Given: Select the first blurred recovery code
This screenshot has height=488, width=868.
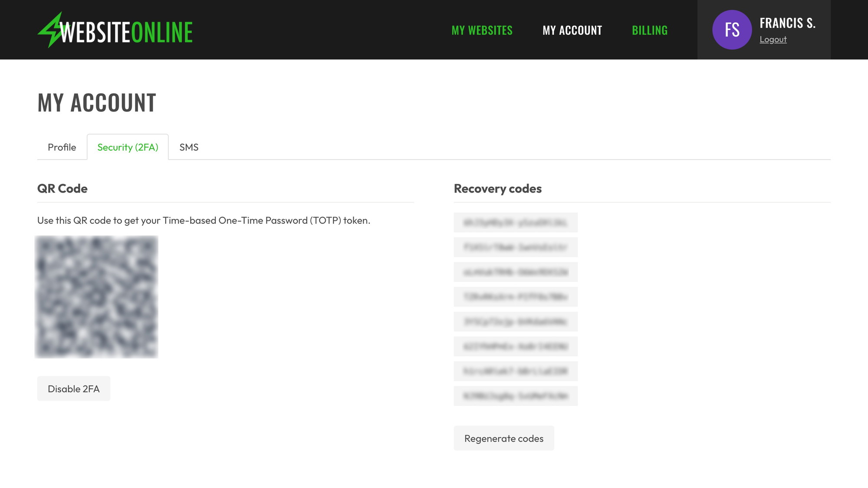Looking at the screenshot, I should click(x=516, y=223).
